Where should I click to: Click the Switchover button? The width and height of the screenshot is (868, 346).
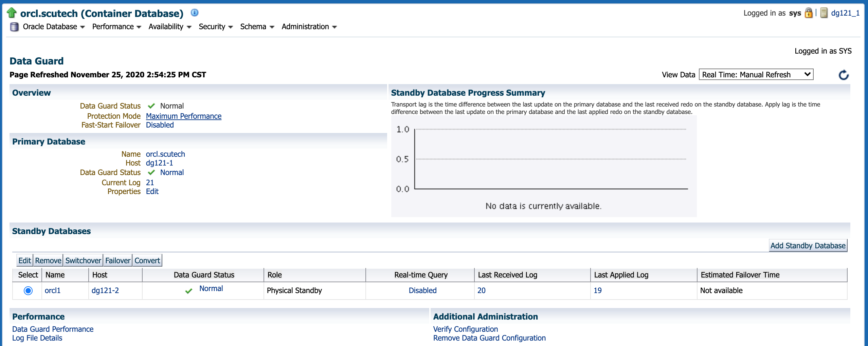click(83, 261)
